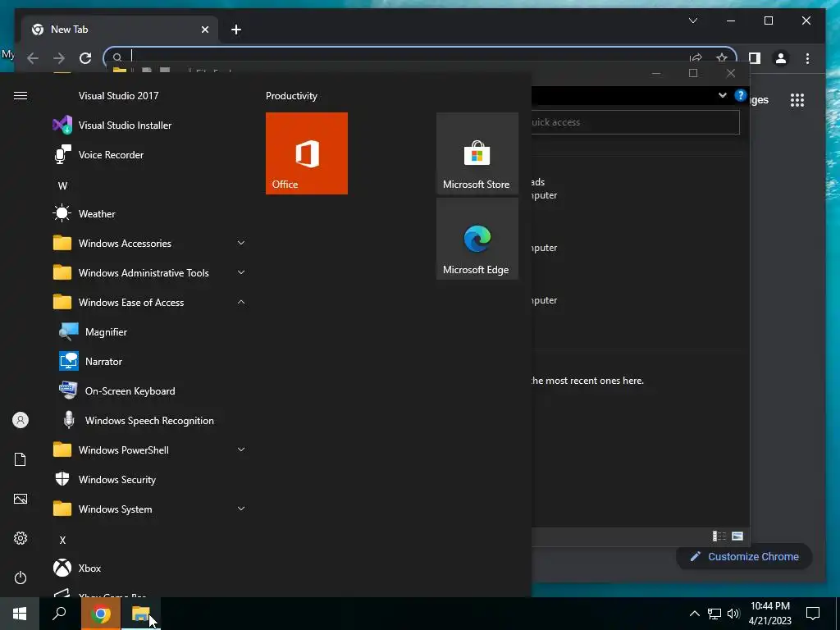Expand Windows Administrative Tools folder

(149, 272)
